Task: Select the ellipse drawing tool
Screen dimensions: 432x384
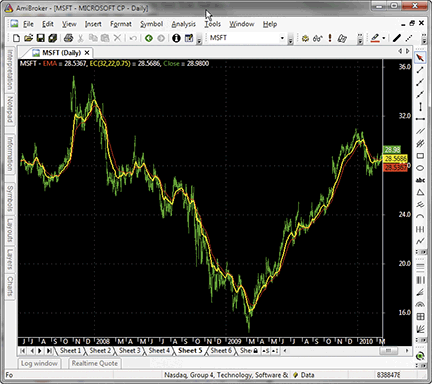Action: tap(420, 168)
